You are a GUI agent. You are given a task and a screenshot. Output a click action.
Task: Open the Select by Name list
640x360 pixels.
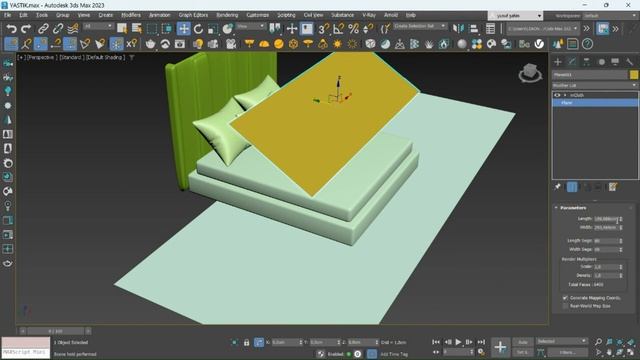point(136,29)
